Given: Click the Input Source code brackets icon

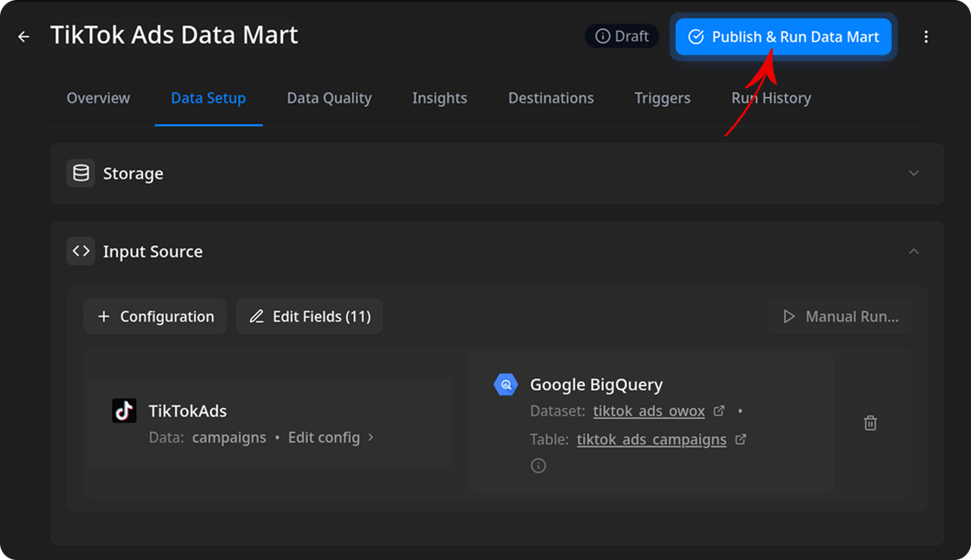Looking at the screenshot, I should tap(81, 252).
